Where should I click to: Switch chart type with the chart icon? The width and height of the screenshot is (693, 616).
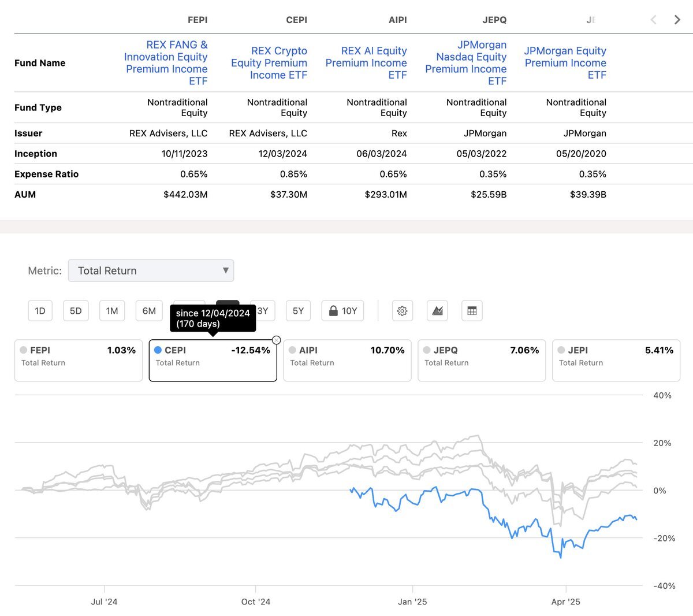coord(437,311)
